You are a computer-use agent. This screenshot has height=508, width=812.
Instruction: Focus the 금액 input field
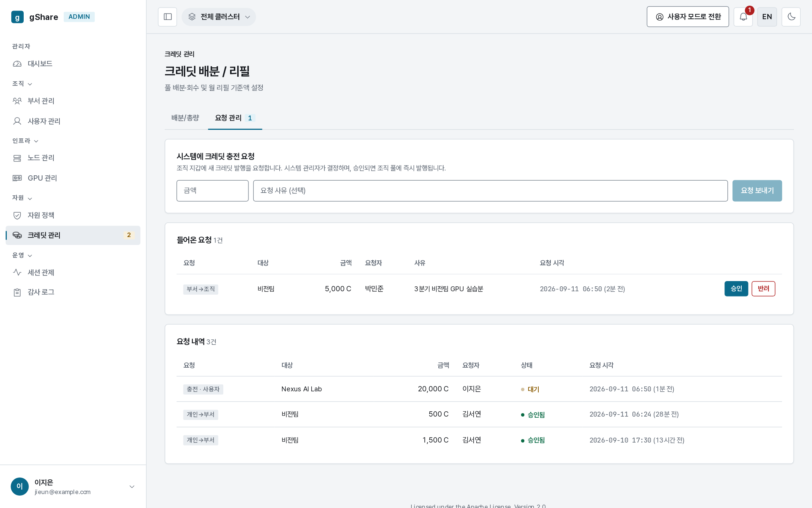point(212,191)
